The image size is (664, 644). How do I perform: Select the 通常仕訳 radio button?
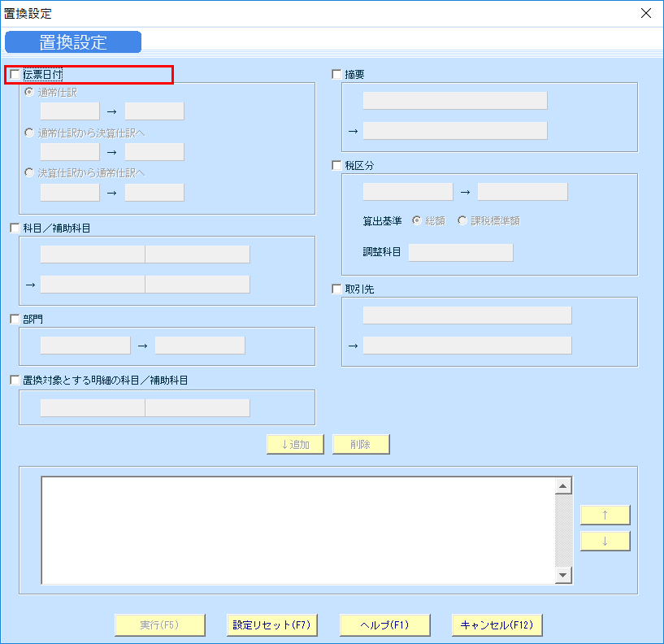[x=29, y=92]
